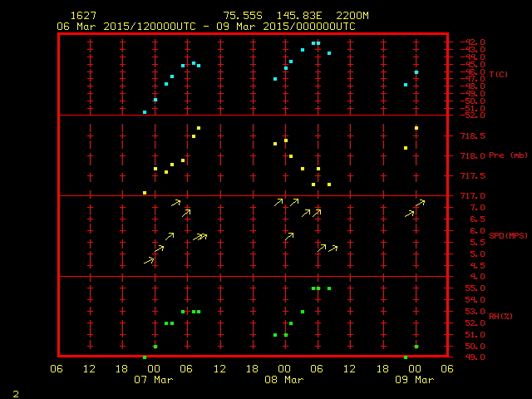Click the start time 06 Mar 2015/120000UTC
The image size is (532, 399).
(x=126, y=27)
